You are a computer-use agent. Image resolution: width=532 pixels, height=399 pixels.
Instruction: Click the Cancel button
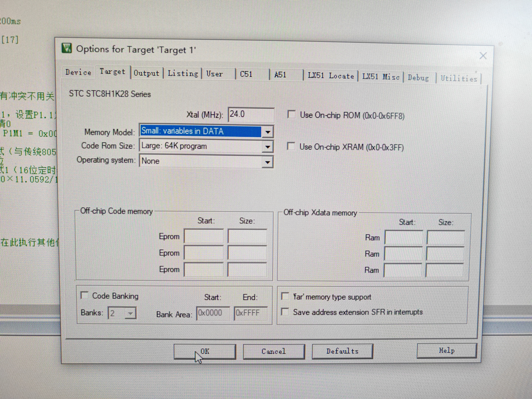pyautogui.click(x=274, y=351)
